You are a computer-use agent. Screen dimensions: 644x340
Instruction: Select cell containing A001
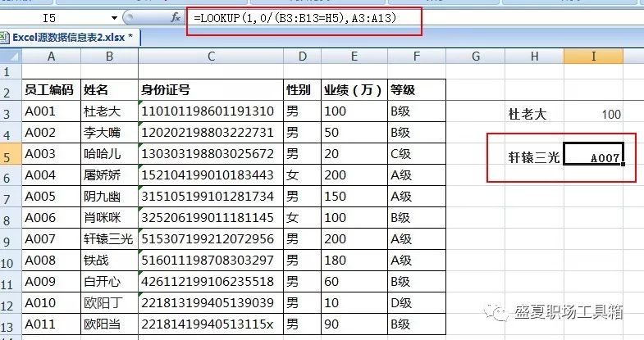point(52,111)
